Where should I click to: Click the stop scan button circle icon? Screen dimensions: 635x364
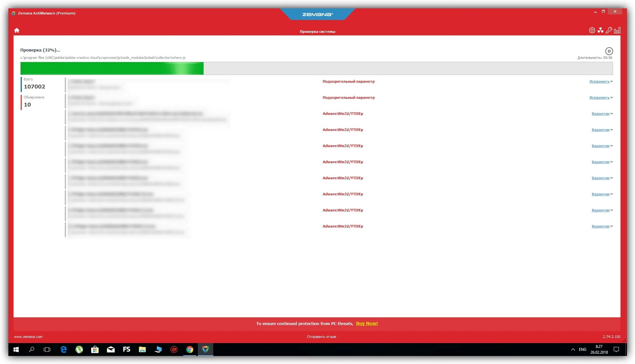pyautogui.click(x=609, y=51)
